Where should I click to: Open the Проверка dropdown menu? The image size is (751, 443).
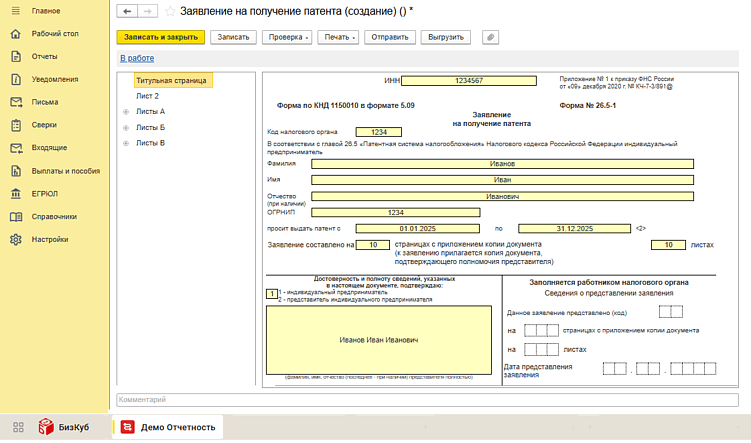pyautogui.click(x=289, y=37)
